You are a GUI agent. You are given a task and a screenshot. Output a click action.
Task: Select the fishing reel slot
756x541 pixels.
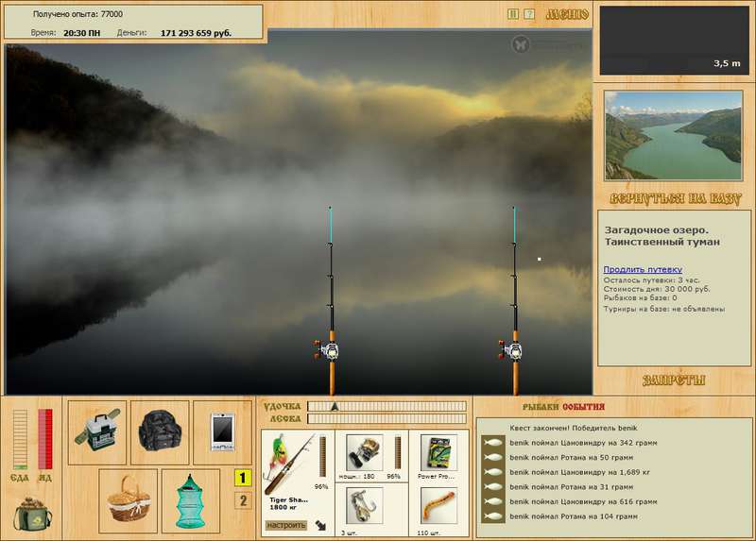365,453
